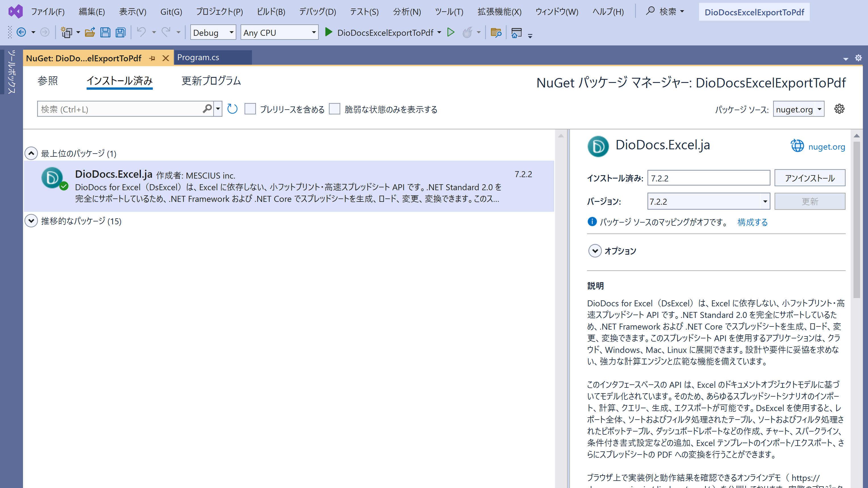Click the DioDocs package icon in list
The image size is (868, 488).
[53, 178]
